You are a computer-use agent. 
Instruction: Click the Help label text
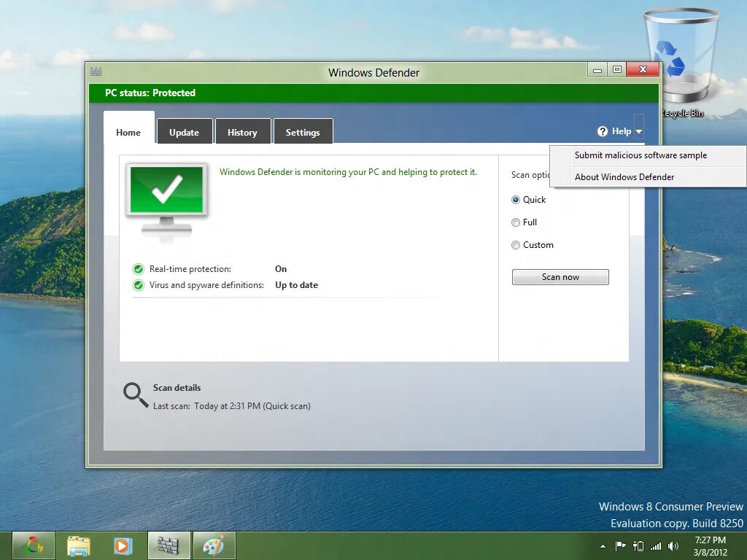[622, 131]
